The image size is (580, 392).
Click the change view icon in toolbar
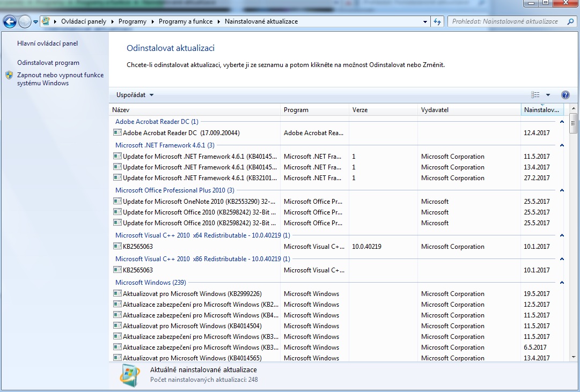tap(535, 95)
